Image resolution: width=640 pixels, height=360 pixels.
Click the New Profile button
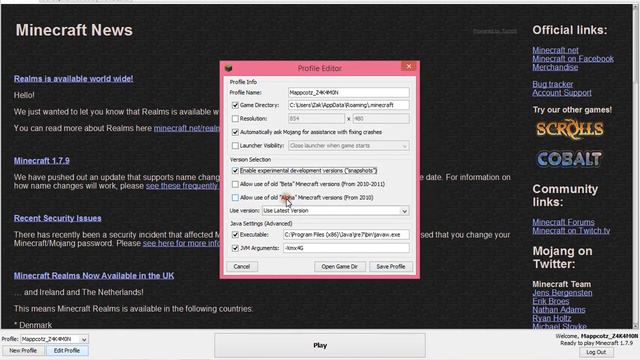point(23,351)
